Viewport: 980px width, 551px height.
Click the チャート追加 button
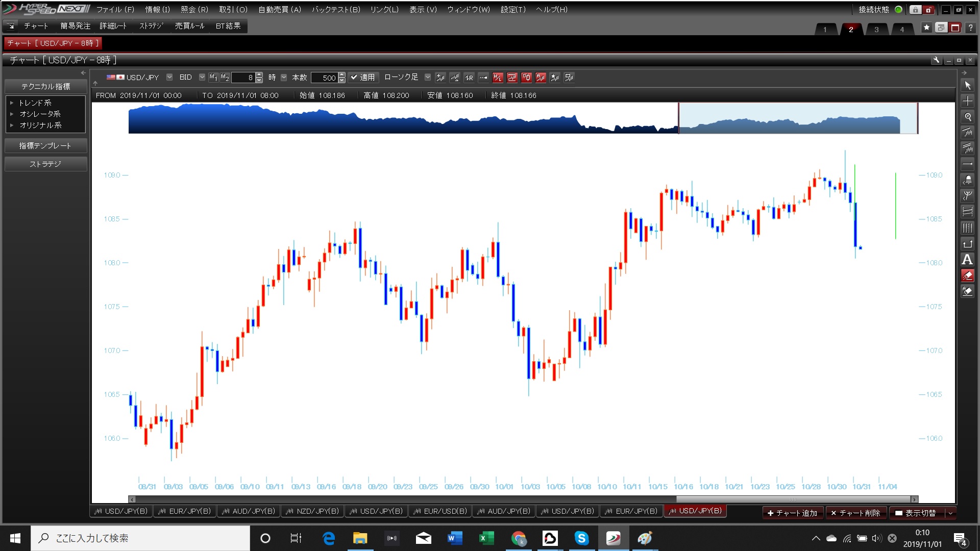pyautogui.click(x=792, y=513)
